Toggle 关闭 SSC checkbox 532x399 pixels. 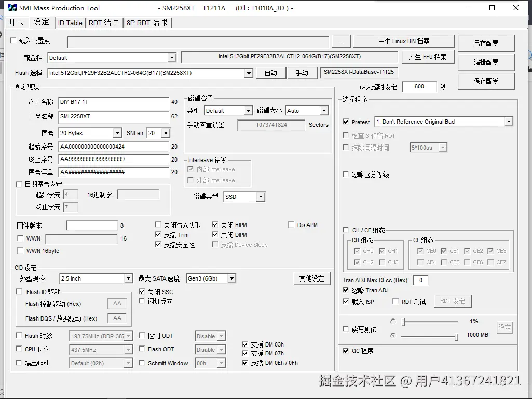(142, 291)
